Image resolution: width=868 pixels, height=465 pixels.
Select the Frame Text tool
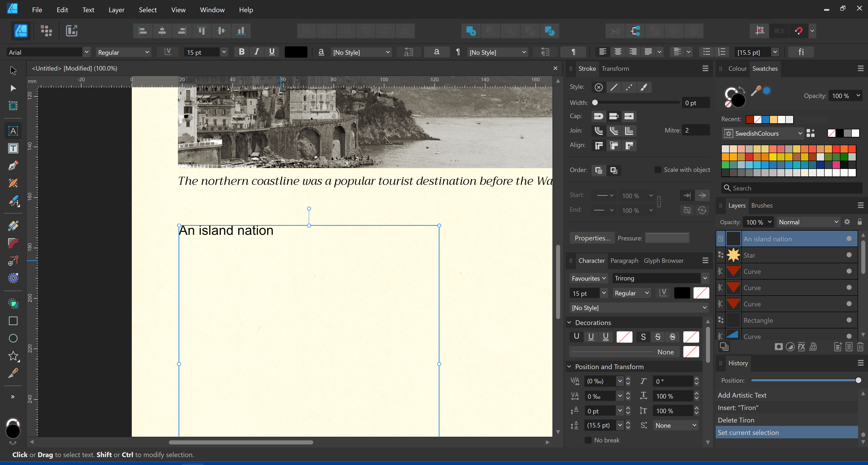pyautogui.click(x=13, y=148)
